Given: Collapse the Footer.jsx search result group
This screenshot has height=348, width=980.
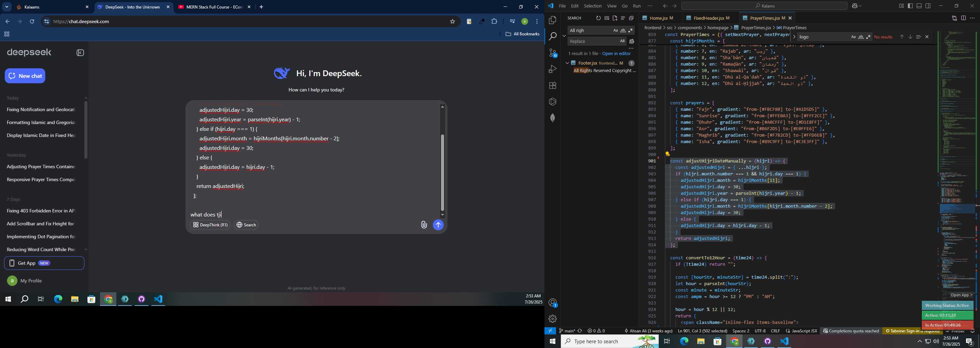Looking at the screenshot, I should pyautogui.click(x=567, y=63).
